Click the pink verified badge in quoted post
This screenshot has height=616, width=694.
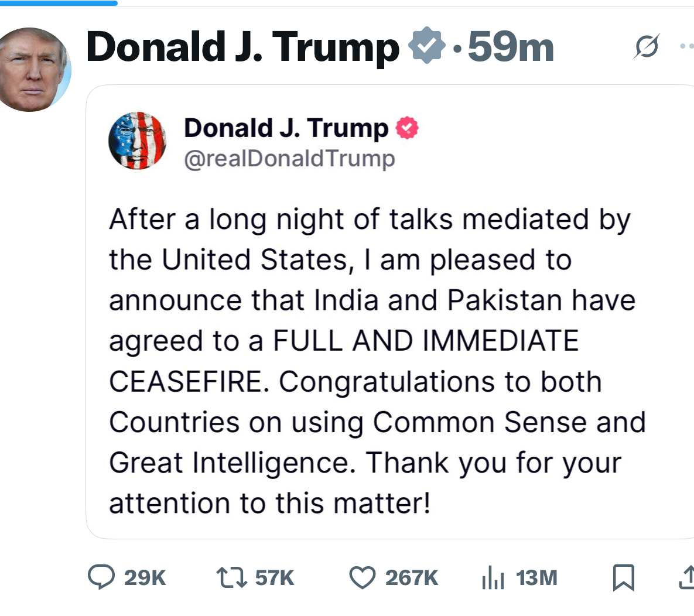coord(408,128)
